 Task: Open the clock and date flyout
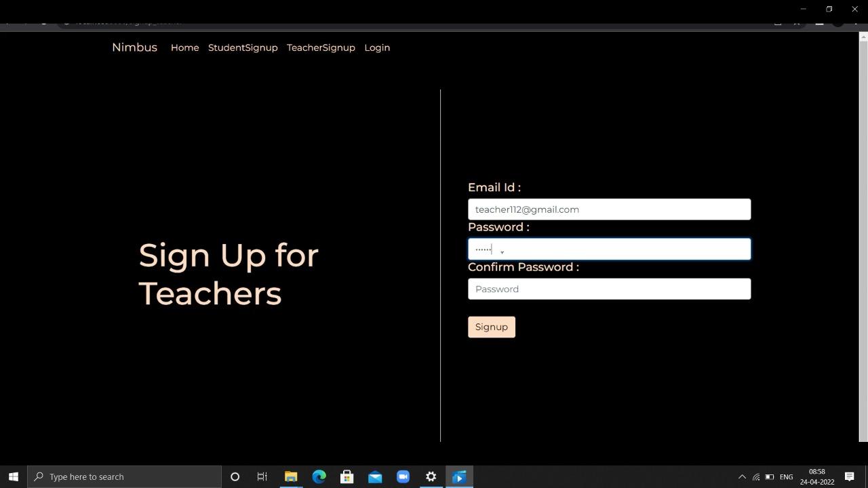[817, 476]
